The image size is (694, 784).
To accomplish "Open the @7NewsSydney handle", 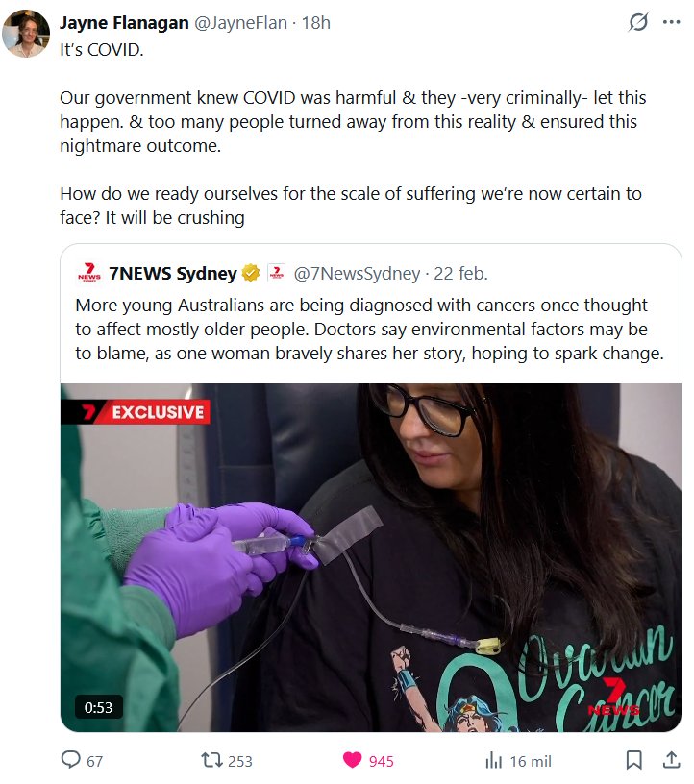I will coord(357,274).
